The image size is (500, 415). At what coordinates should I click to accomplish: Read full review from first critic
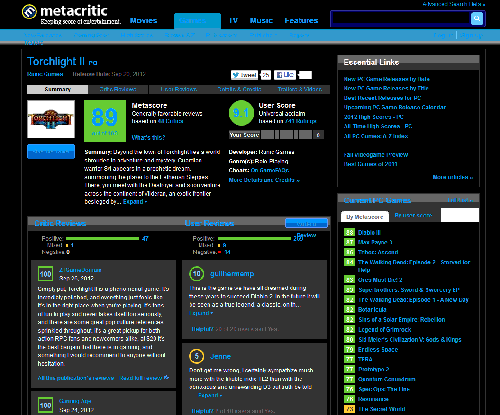click(144, 378)
